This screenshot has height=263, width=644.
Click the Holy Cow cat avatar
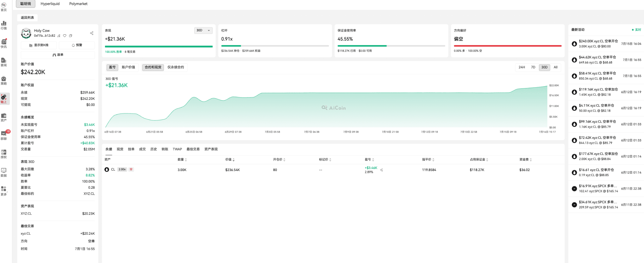pyautogui.click(x=26, y=33)
